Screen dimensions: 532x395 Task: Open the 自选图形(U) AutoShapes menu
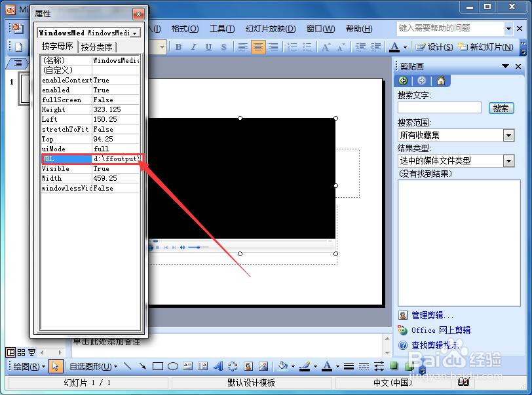93,366
